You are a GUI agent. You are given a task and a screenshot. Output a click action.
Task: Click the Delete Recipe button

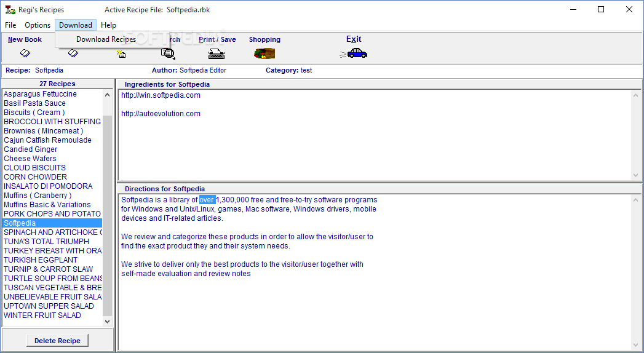(57, 341)
